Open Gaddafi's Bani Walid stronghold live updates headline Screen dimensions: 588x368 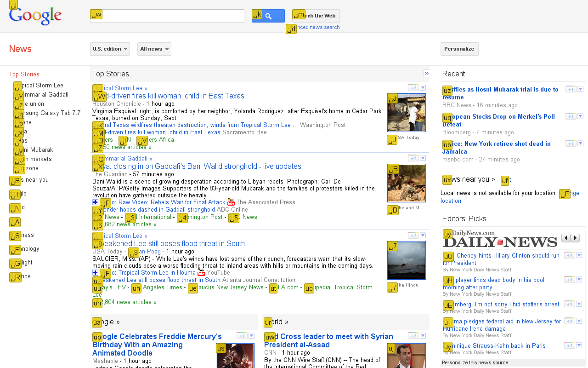197,167
